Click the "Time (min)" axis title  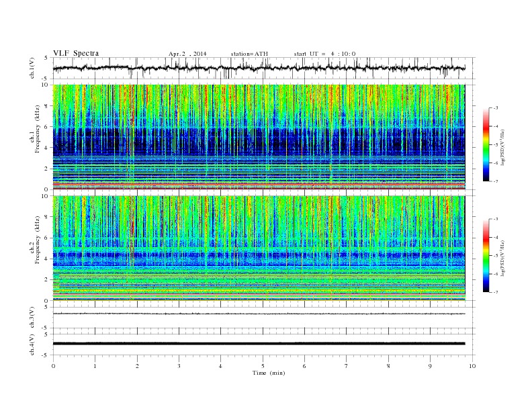point(269,373)
